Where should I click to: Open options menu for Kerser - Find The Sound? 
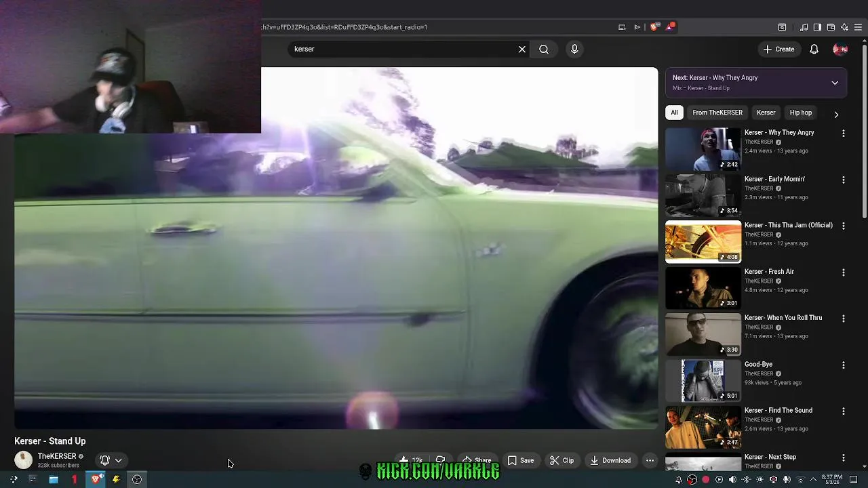point(844,411)
